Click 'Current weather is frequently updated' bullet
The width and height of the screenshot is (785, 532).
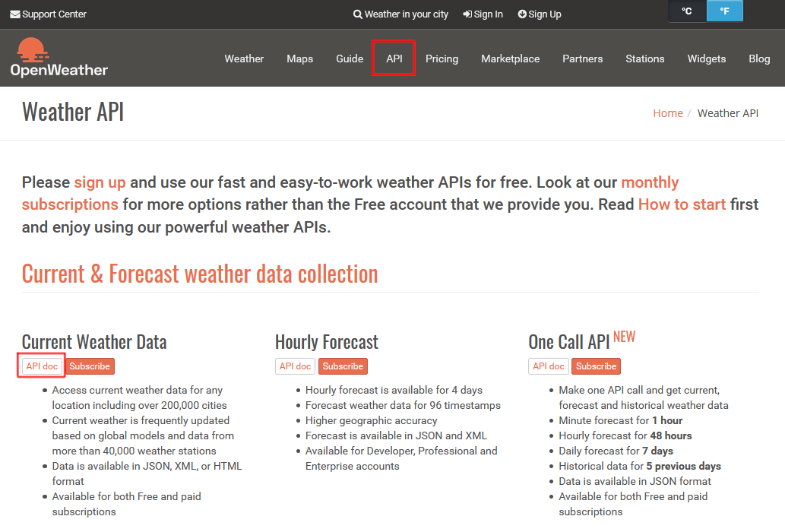tap(141, 420)
